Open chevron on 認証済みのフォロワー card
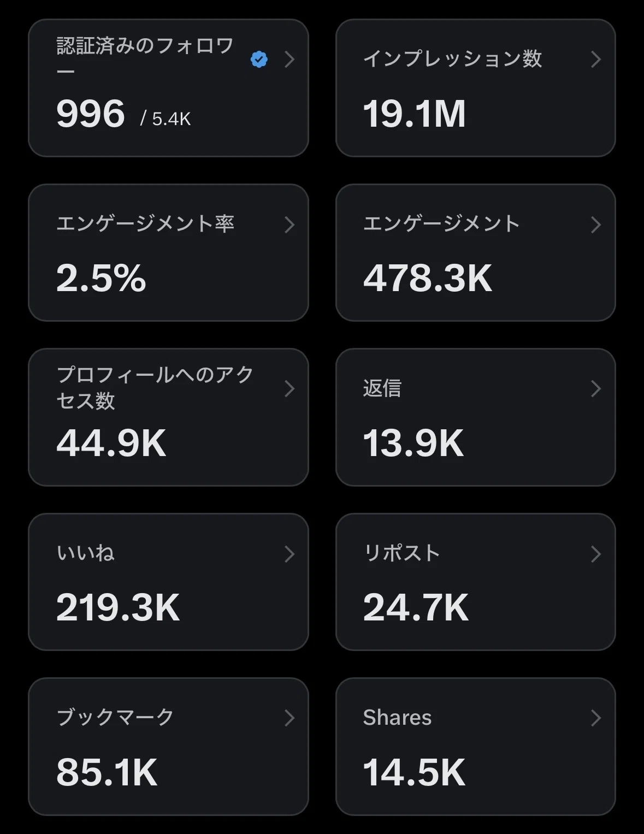 point(290,59)
